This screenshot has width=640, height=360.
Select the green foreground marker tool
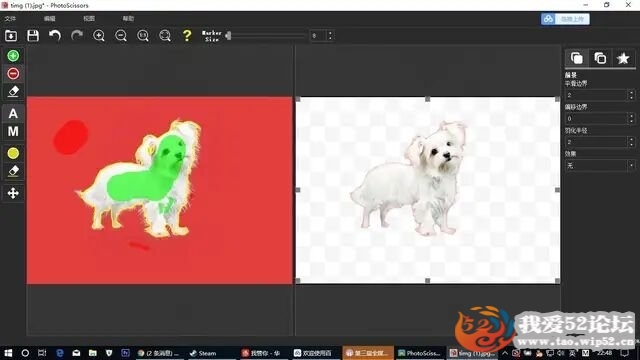(13, 56)
